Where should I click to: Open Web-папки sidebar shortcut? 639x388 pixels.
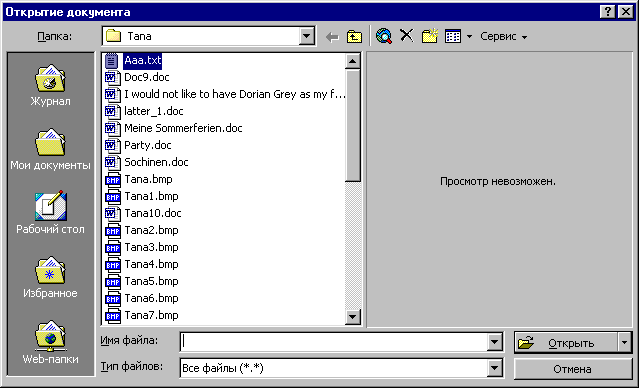(50, 342)
